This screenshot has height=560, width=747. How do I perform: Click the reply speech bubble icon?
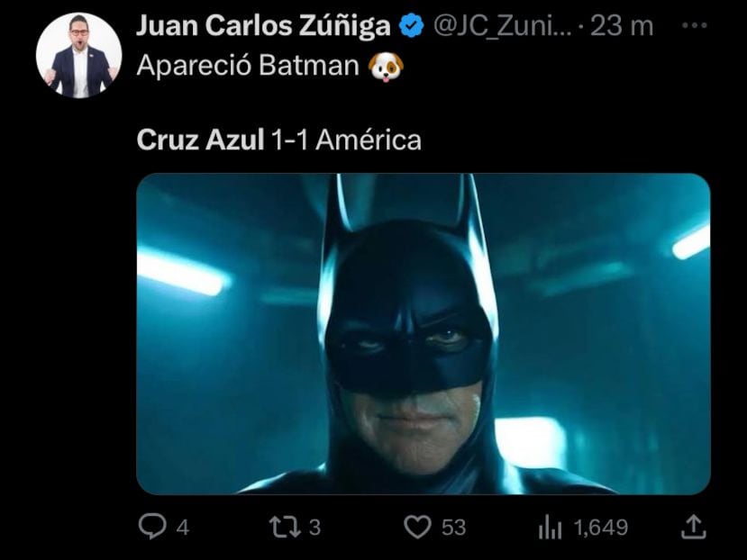click(151, 527)
